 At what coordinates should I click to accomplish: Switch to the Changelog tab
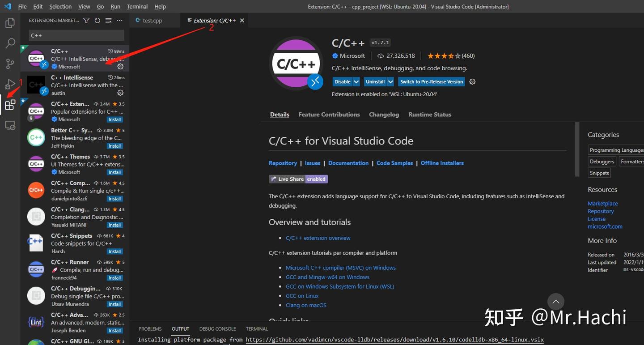pos(384,114)
